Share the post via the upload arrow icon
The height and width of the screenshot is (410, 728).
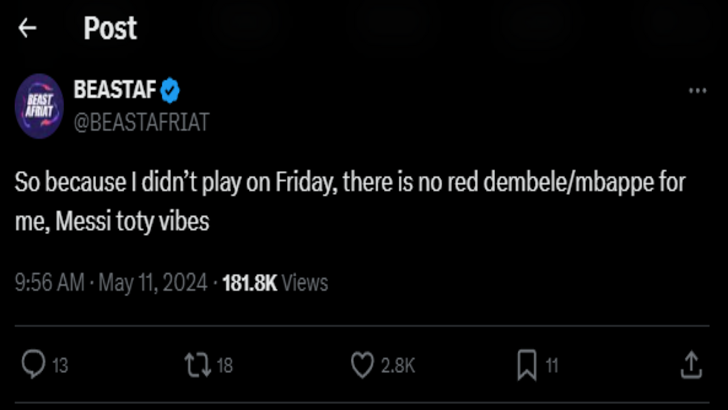[x=691, y=365]
